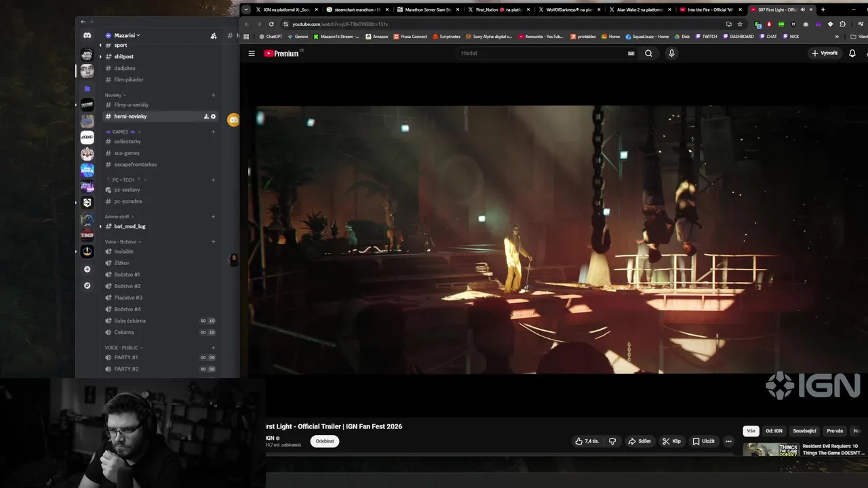Click the Sdílet share button
The width and height of the screenshot is (868, 488).
click(x=639, y=441)
